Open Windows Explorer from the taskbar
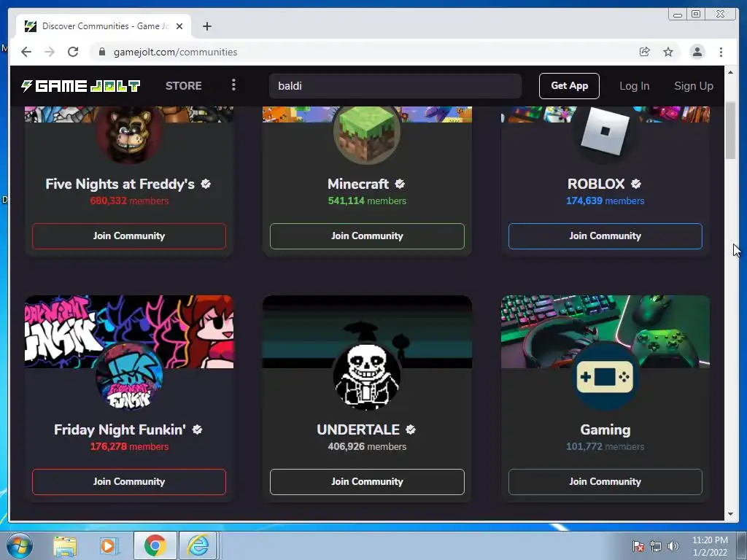Screen dimensions: 747x560 coord(65,545)
